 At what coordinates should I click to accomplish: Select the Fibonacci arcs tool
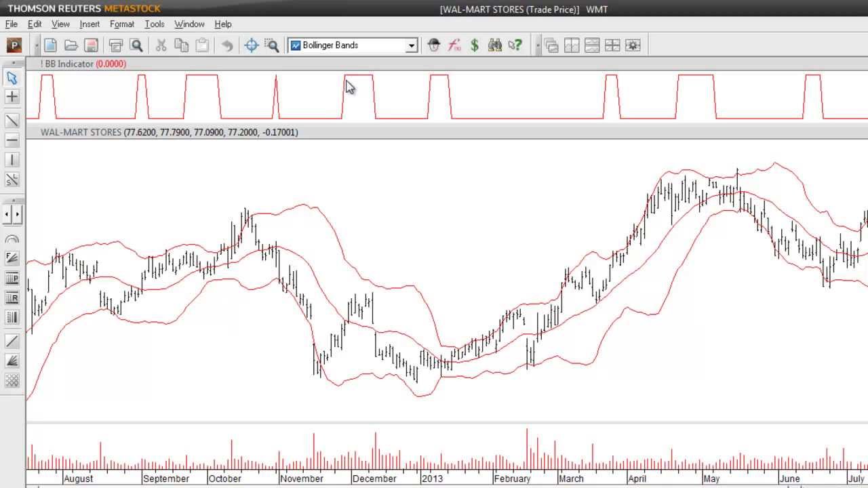tap(12, 239)
